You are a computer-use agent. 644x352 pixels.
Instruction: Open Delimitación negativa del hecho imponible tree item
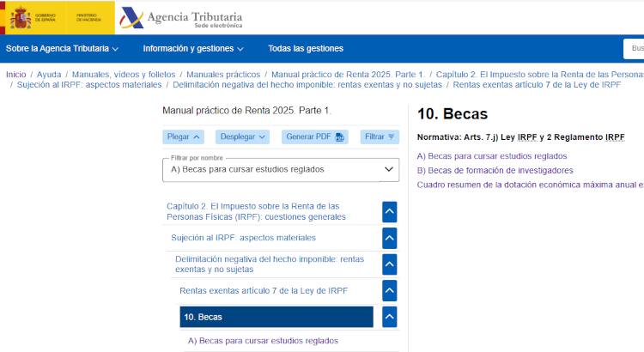[x=270, y=264]
